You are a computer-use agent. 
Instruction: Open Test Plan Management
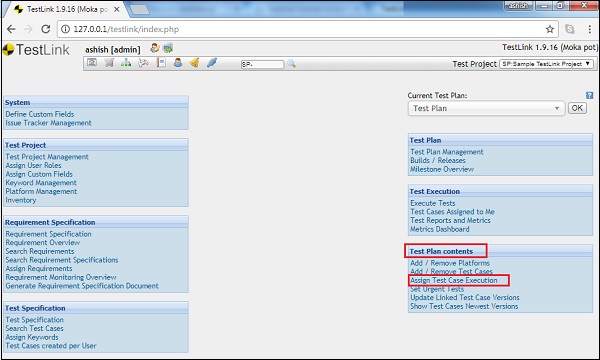pyautogui.click(x=447, y=152)
